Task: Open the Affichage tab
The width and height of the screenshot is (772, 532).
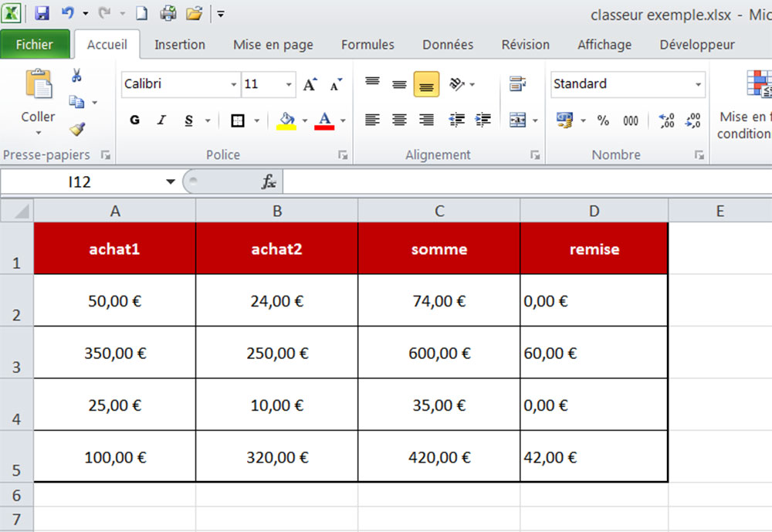Action: click(x=604, y=44)
